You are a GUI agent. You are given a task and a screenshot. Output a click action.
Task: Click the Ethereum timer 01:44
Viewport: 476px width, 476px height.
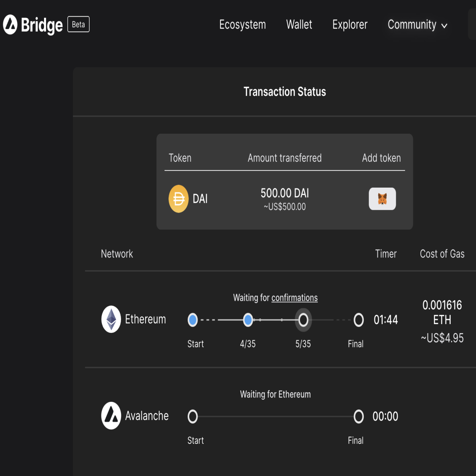point(386,320)
